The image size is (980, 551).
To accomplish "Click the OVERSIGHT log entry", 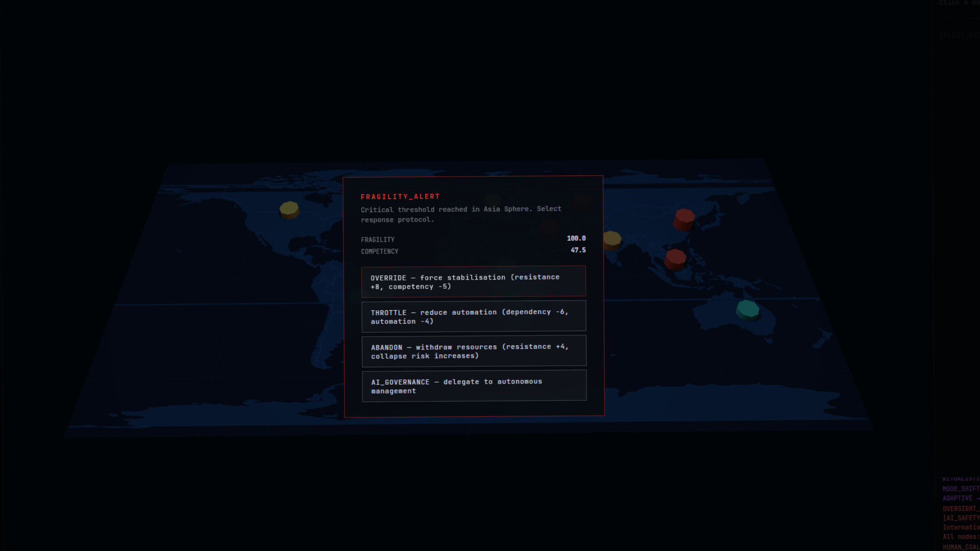I will [961, 509].
